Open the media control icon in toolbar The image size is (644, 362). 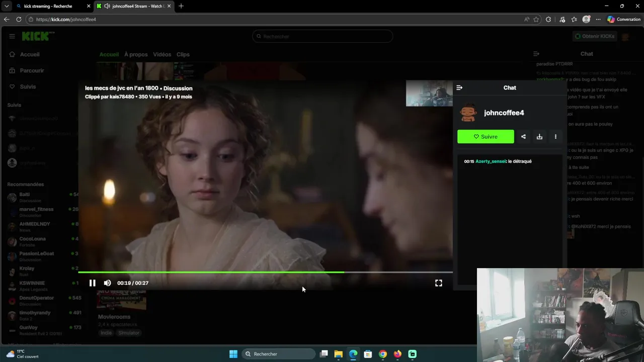562,19
